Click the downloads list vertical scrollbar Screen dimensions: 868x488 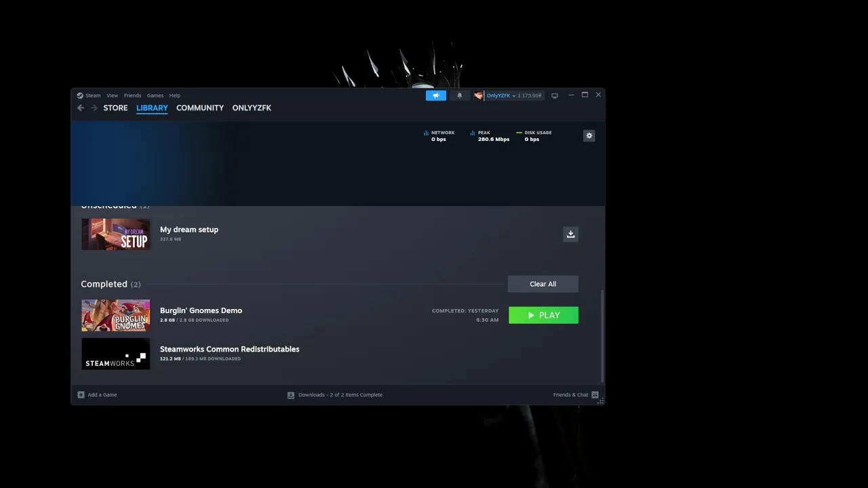[602, 335]
